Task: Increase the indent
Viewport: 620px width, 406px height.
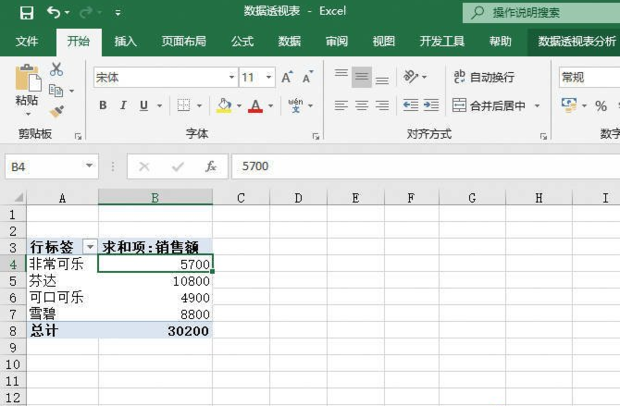Action: pyautogui.click(x=431, y=105)
